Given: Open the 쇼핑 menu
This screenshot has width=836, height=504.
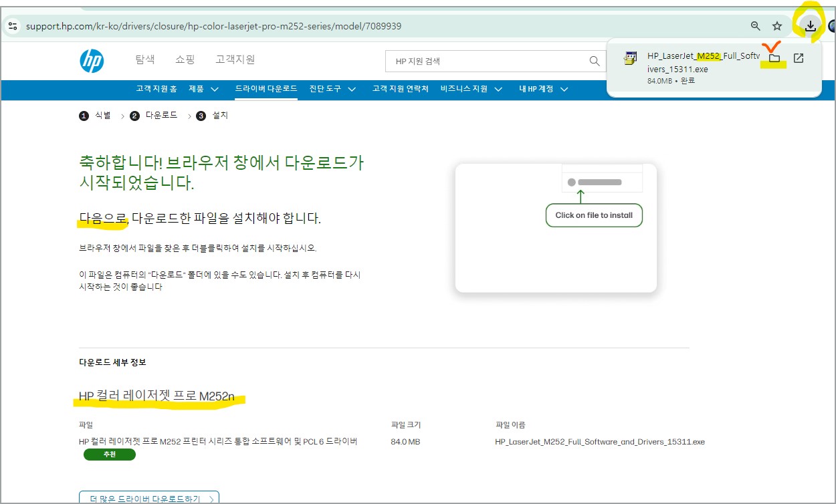Looking at the screenshot, I should pyautogui.click(x=185, y=59).
